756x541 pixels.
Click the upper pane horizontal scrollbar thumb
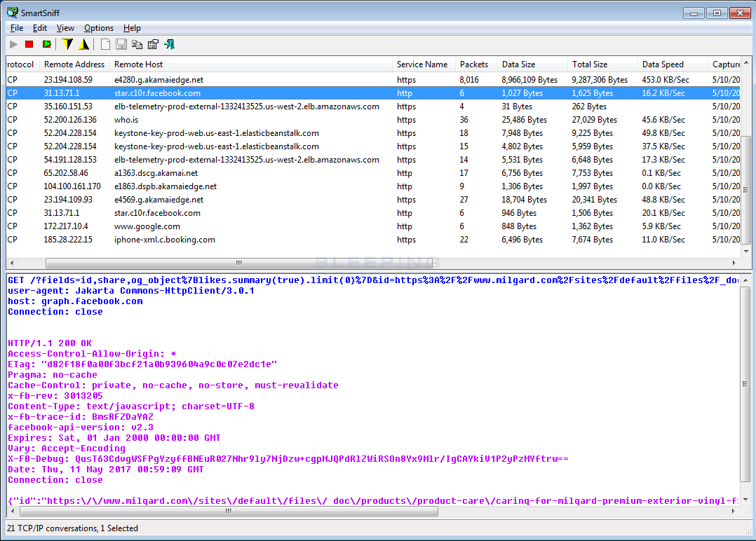point(238,263)
